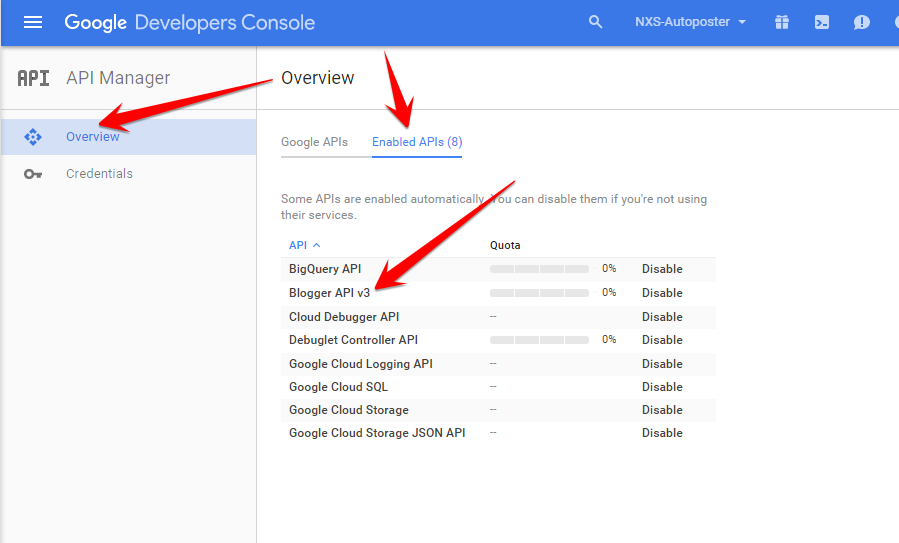The width and height of the screenshot is (899, 543).
Task: Open the BigQuery API entry
Action: click(325, 269)
